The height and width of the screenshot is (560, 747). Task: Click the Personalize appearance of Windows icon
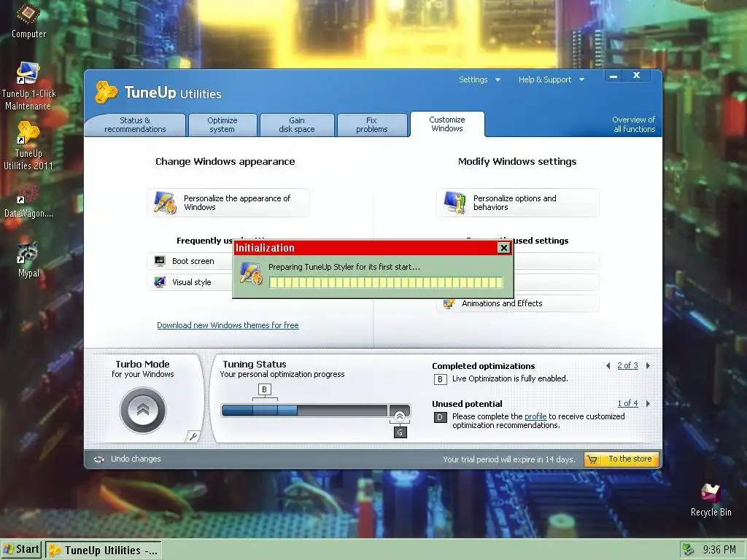pyautogui.click(x=166, y=203)
